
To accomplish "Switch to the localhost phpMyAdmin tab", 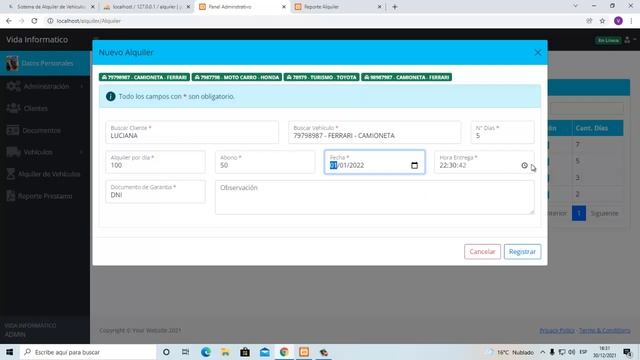I will coord(147,7).
